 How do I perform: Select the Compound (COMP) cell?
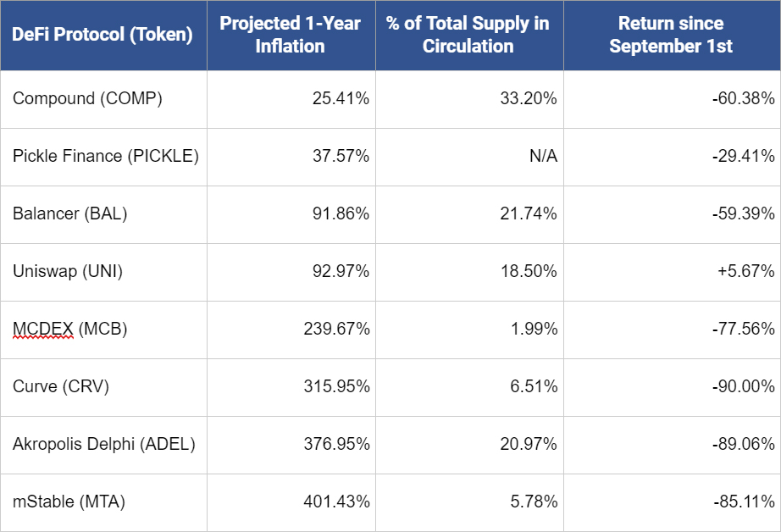(x=103, y=99)
